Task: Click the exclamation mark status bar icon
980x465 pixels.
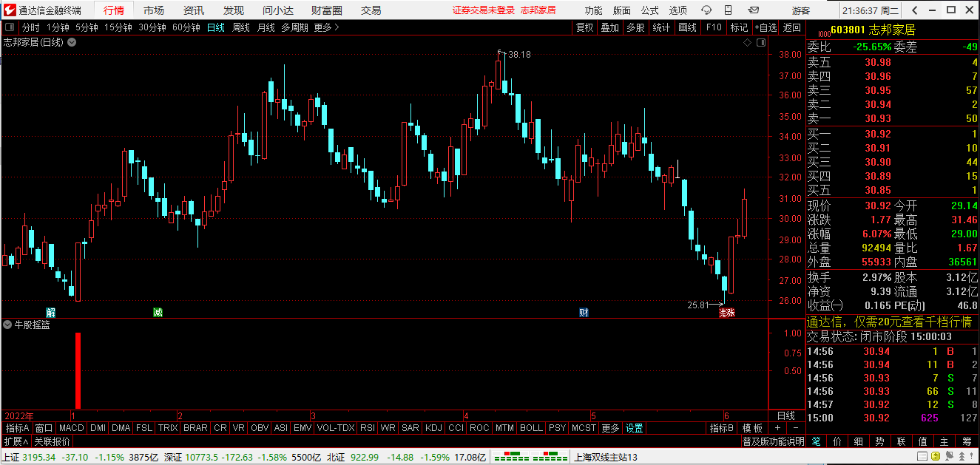Action: (x=971, y=457)
